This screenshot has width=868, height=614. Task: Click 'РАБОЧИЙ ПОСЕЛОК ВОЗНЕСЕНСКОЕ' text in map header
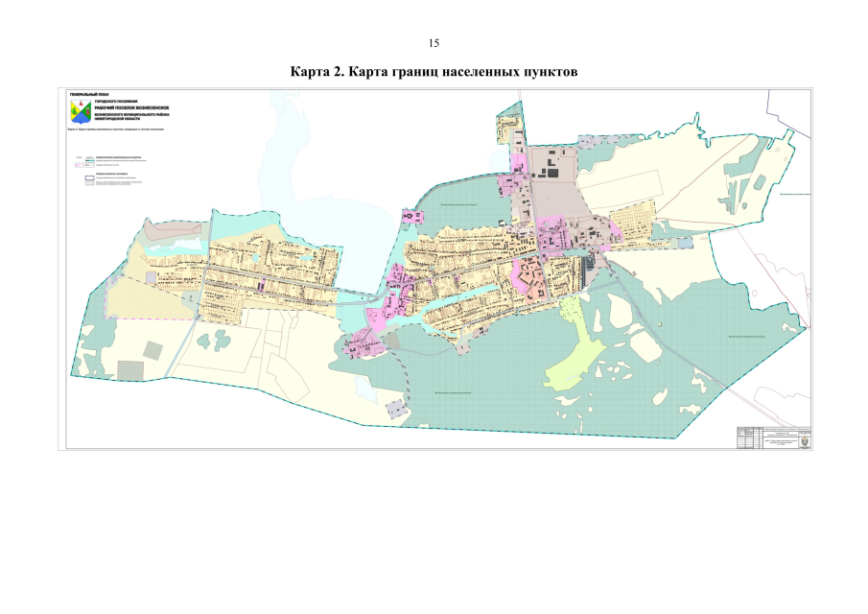[x=131, y=106]
